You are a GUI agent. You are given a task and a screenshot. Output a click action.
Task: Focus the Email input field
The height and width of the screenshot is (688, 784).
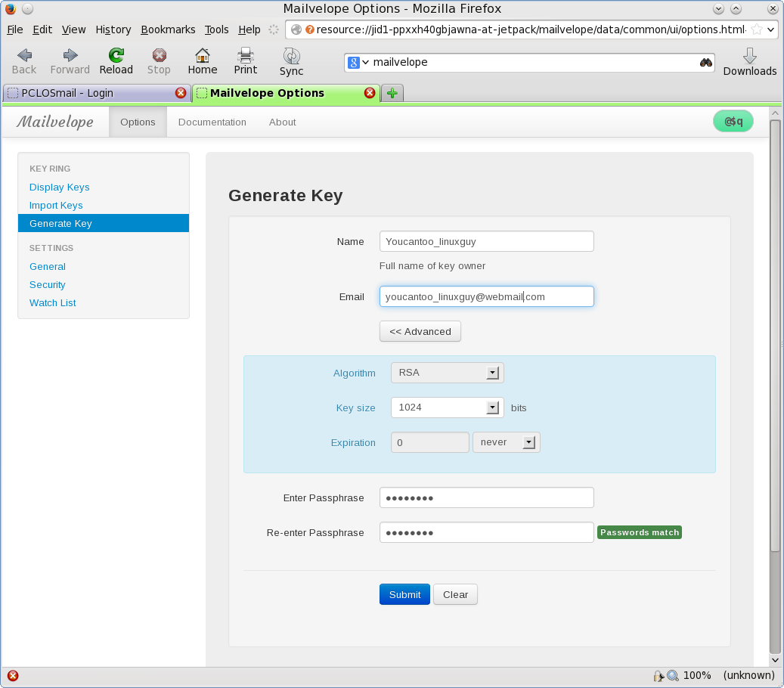coord(486,296)
